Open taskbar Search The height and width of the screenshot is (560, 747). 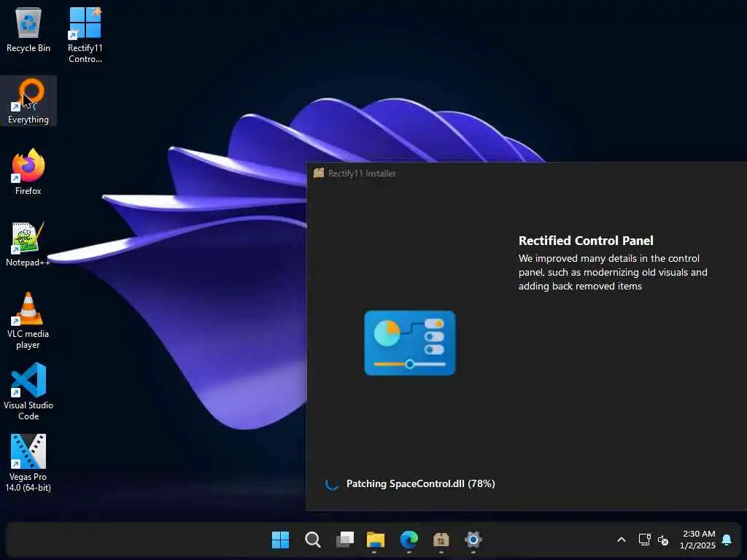(x=312, y=540)
